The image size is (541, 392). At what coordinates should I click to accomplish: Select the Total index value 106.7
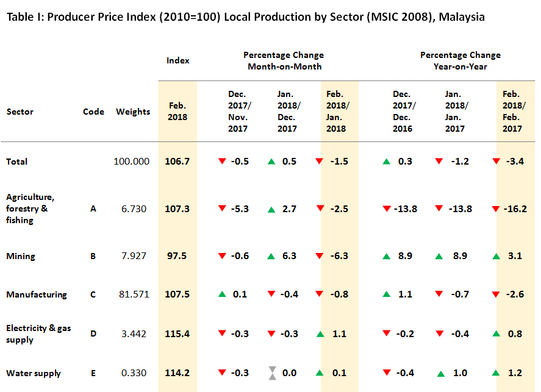pyautogui.click(x=177, y=162)
